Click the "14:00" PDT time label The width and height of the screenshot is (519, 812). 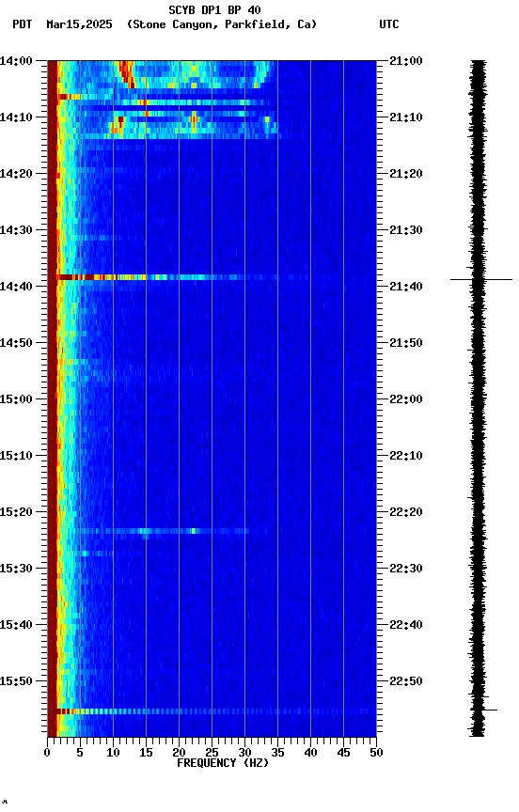pyautogui.click(x=16, y=61)
